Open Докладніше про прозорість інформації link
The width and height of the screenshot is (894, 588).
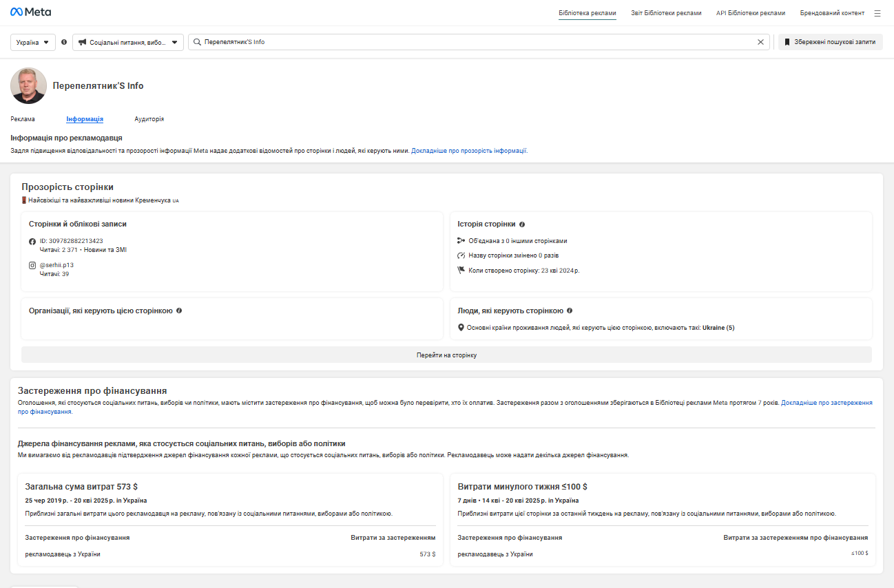click(469, 150)
